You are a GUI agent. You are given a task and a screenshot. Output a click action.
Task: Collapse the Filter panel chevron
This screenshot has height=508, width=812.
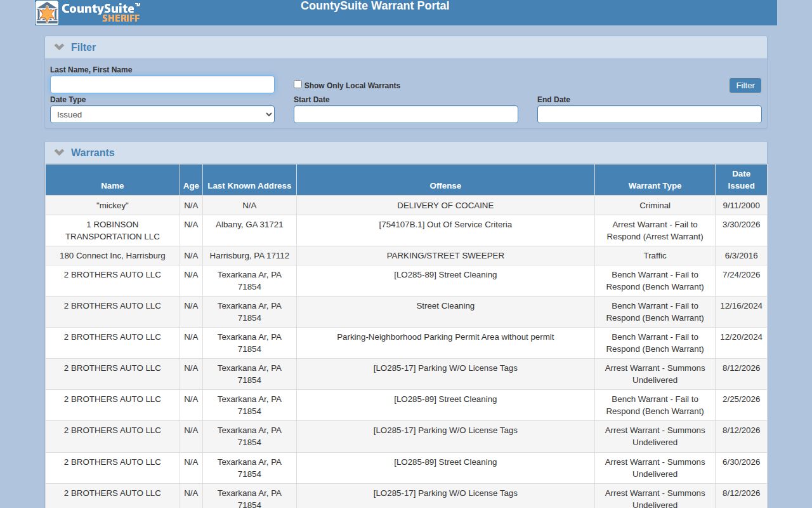[60, 47]
